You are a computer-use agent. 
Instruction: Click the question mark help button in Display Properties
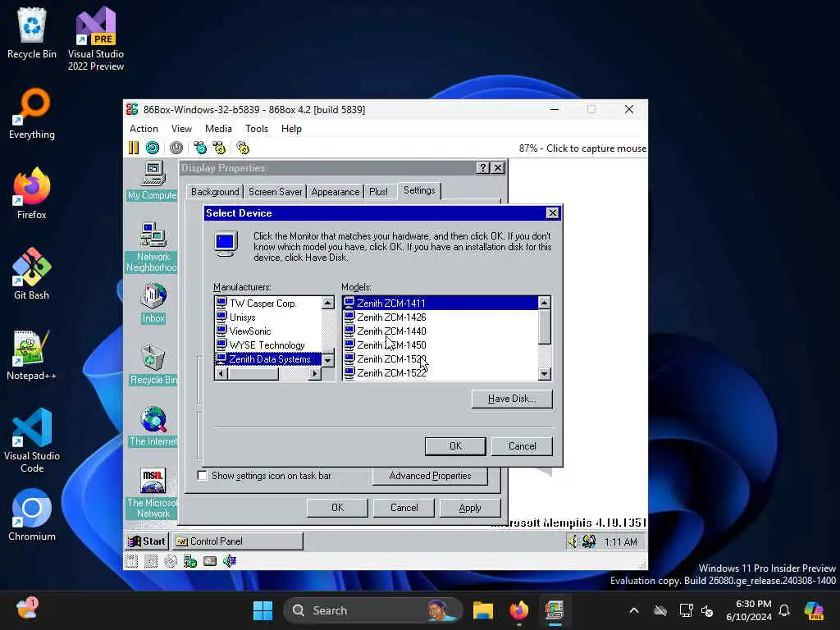(x=482, y=167)
